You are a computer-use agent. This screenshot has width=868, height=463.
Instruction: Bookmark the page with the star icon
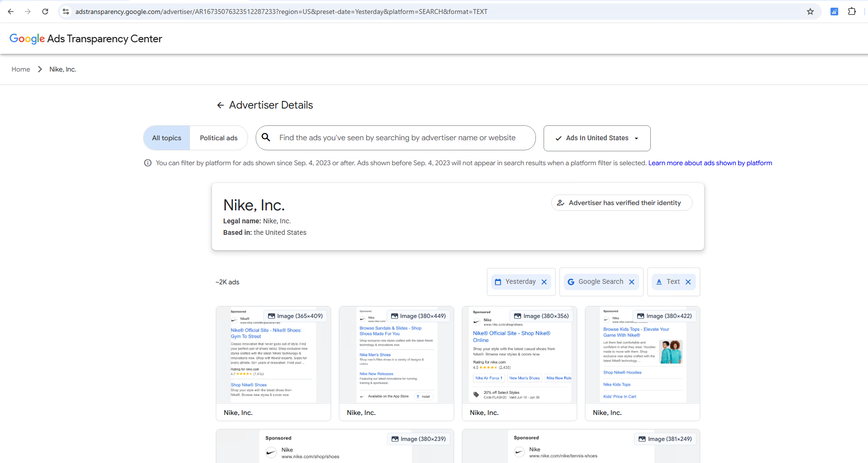810,12
